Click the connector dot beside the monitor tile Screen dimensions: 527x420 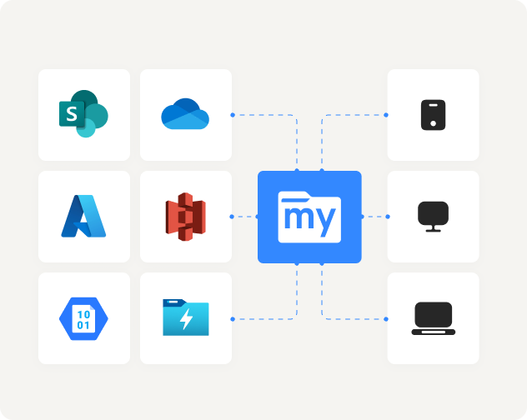[x=386, y=217]
